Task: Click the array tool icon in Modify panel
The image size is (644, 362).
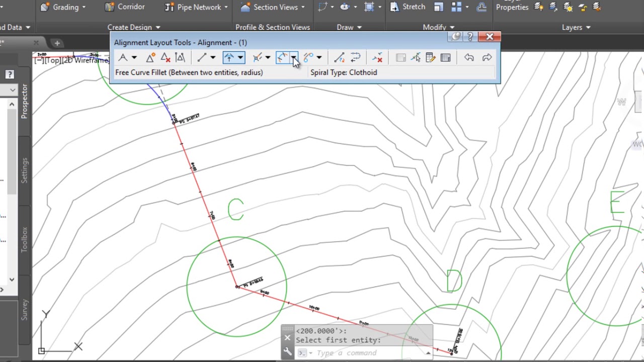Action: [x=456, y=7]
